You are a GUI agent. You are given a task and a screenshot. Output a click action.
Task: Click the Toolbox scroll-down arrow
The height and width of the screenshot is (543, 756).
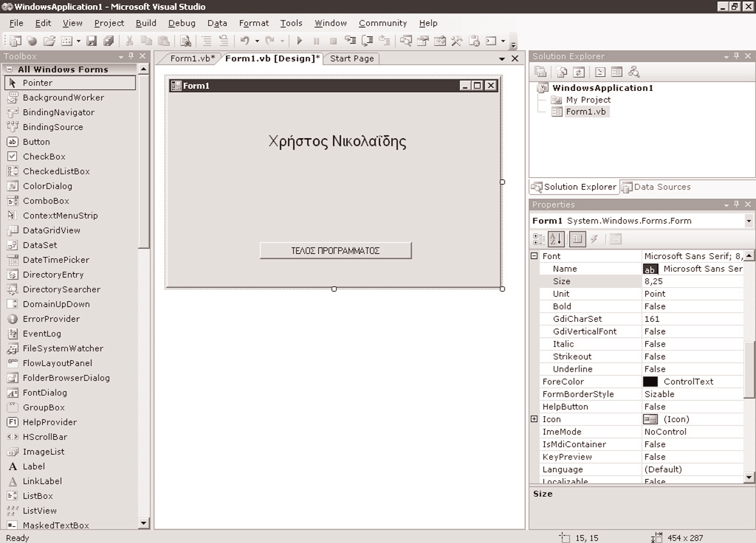click(x=143, y=523)
